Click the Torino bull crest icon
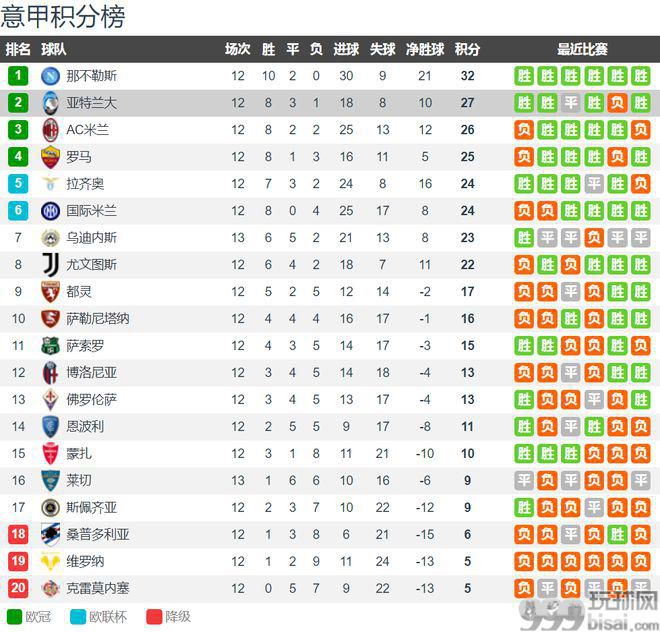Screen dimensions: 660x632 51,291
